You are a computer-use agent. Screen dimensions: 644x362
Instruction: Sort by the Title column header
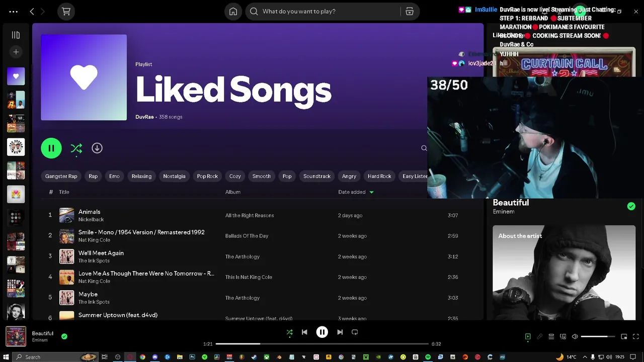64,192
